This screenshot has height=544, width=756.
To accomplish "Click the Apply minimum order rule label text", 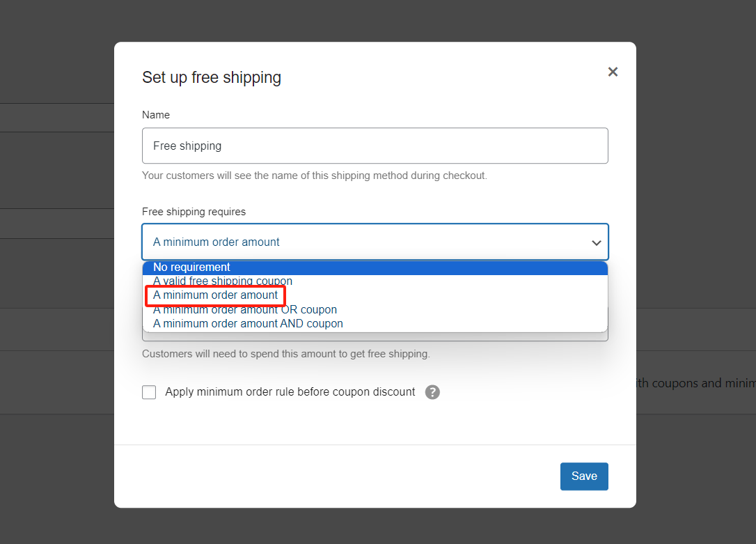I will click(x=290, y=392).
